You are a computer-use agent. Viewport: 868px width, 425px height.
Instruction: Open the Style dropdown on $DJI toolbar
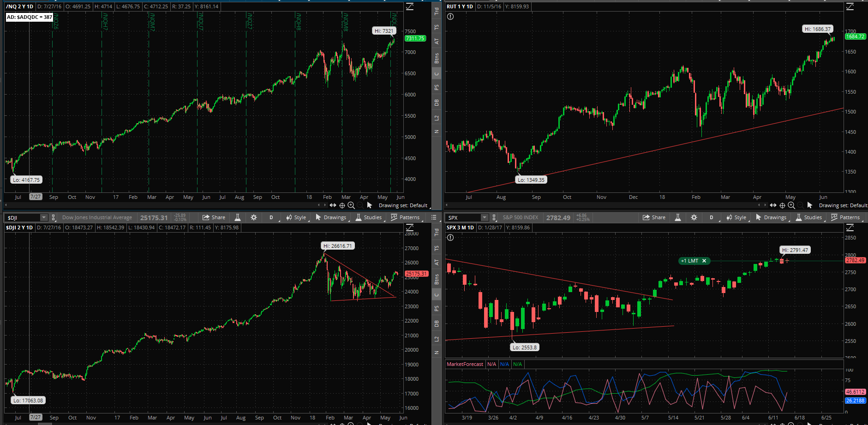[296, 217]
